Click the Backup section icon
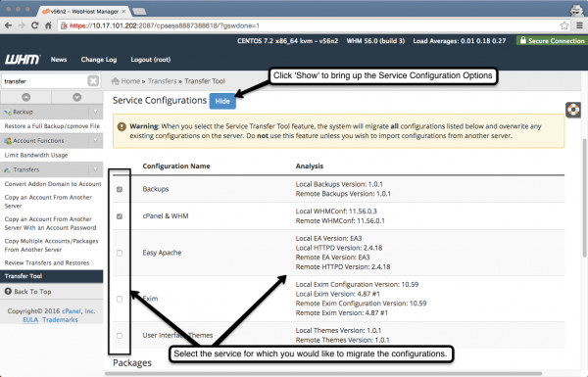Image resolution: width=588 pixels, height=377 pixels. click(x=8, y=112)
